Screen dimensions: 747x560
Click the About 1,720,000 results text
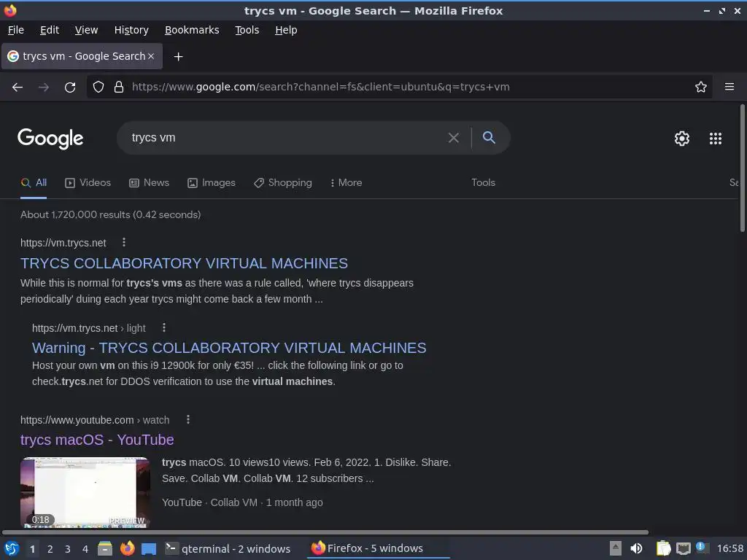click(x=111, y=215)
